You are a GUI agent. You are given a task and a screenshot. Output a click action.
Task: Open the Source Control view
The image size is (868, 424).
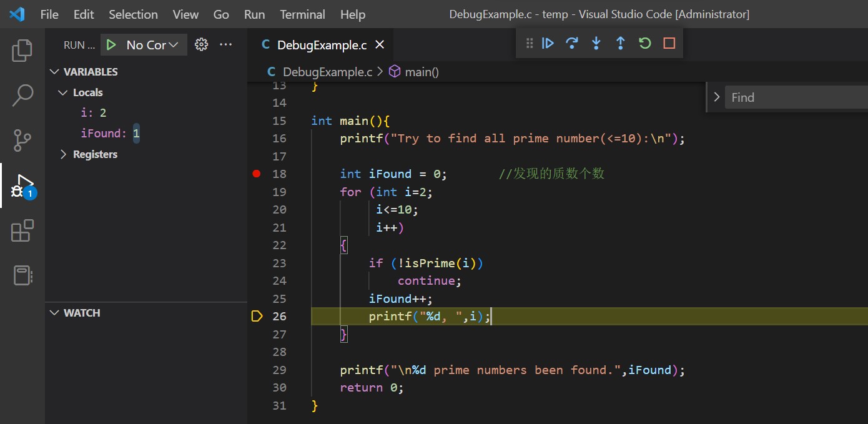22,141
